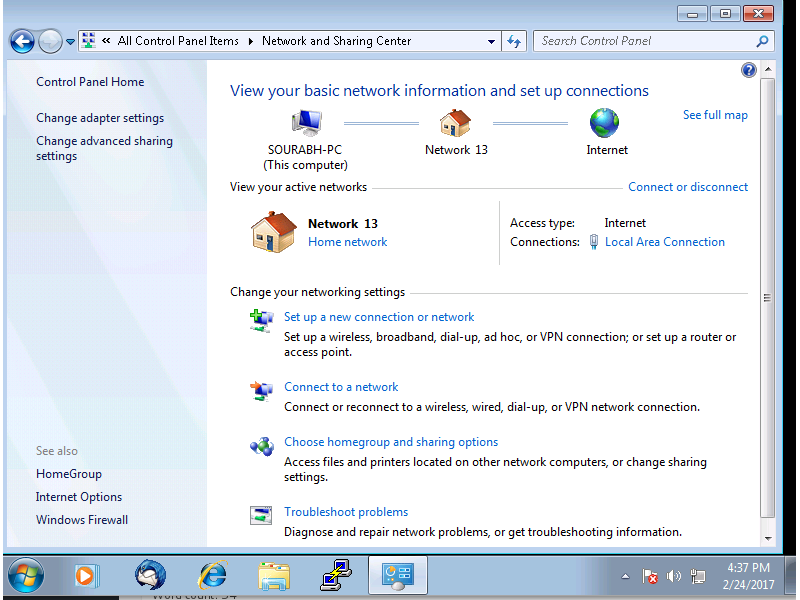Open Action Center flag icon in tray
The width and height of the screenshot is (800, 600).
click(649, 577)
